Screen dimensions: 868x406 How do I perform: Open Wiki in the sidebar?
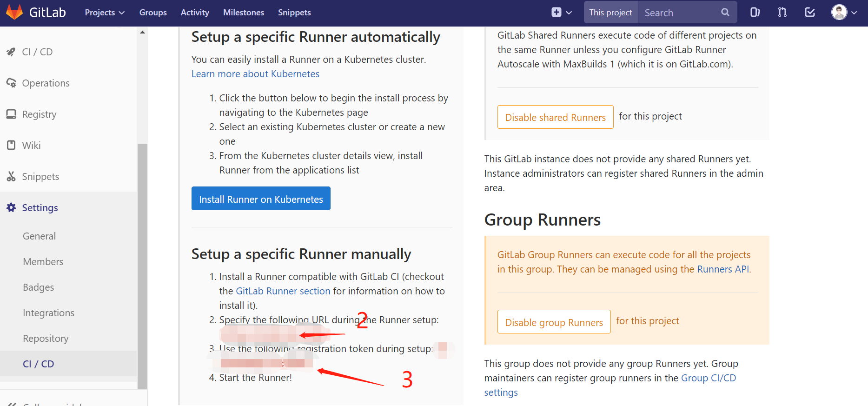click(x=31, y=146)
